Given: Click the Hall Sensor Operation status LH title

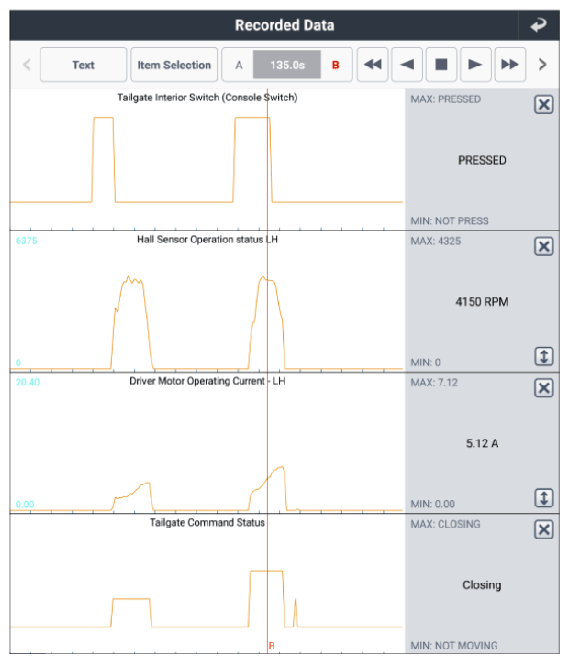Looking at the screenshot, I should pos(207,239).
